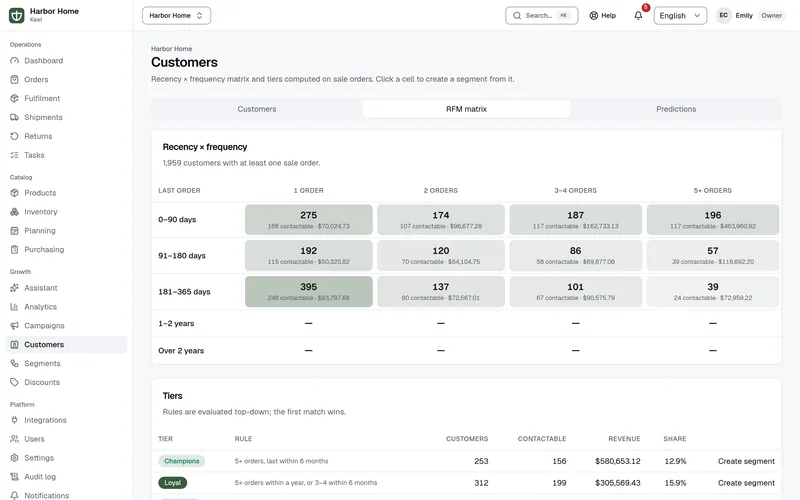800x500 pixels.
Task: Click the Over 2 years row label
Action: click(181, 351)
